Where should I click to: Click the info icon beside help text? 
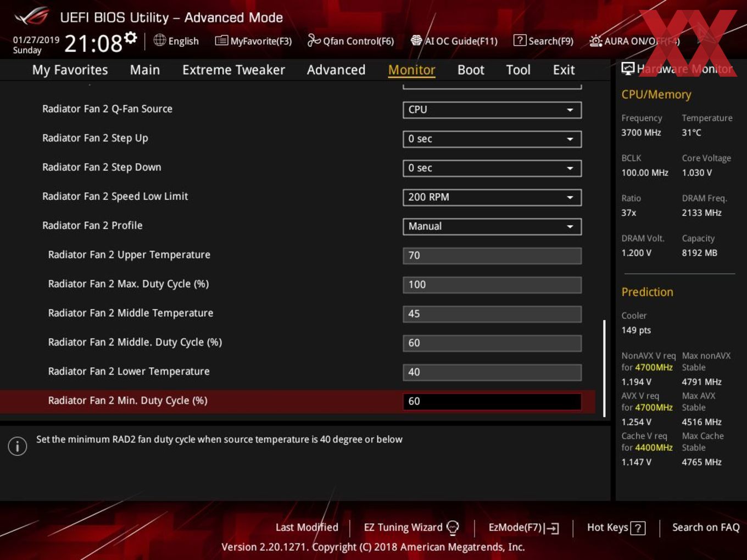click(x=18, y=446)
